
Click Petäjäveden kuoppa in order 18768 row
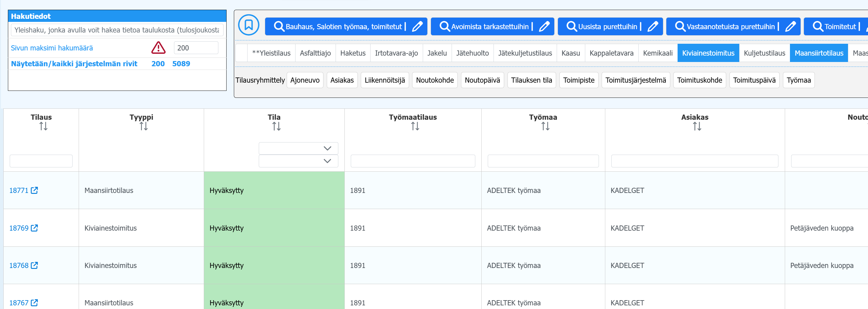pyautogui.click(x=822, y=266)
